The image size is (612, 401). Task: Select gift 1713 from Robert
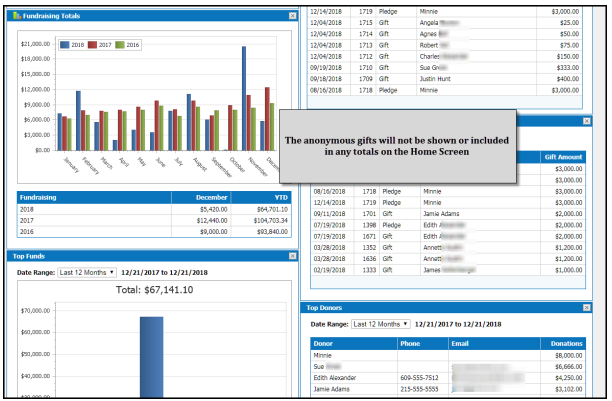[x=445, y=45]
